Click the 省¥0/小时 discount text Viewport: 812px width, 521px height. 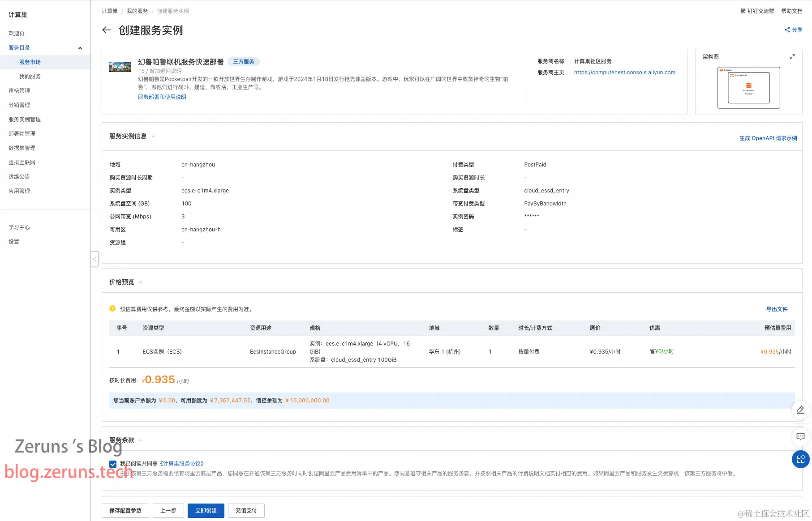(662, 352)
